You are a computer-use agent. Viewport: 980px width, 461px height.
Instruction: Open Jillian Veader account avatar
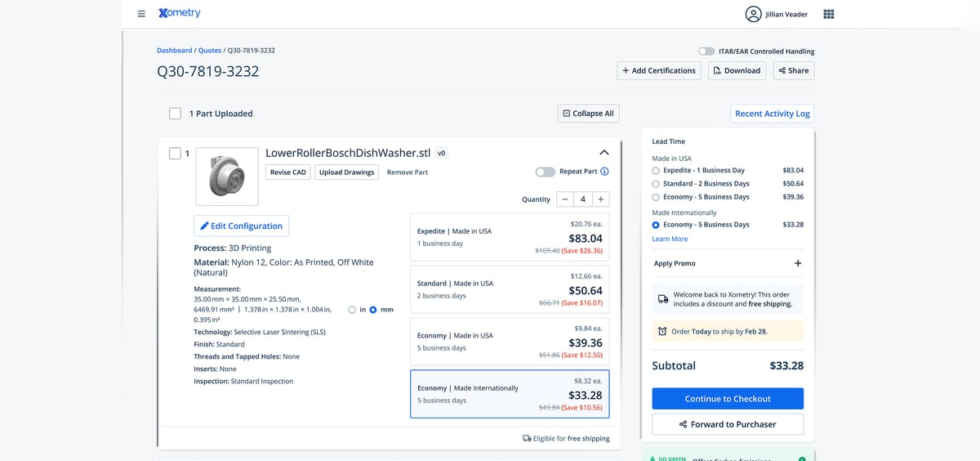tap(753, 14)
